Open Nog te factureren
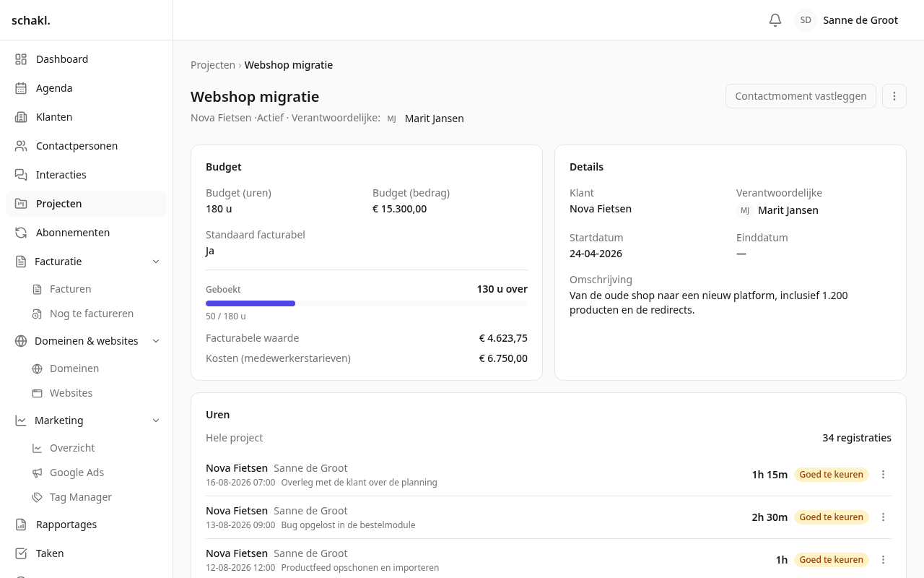The height and width of the screenshot is (578, 924). tap(95, 314)
